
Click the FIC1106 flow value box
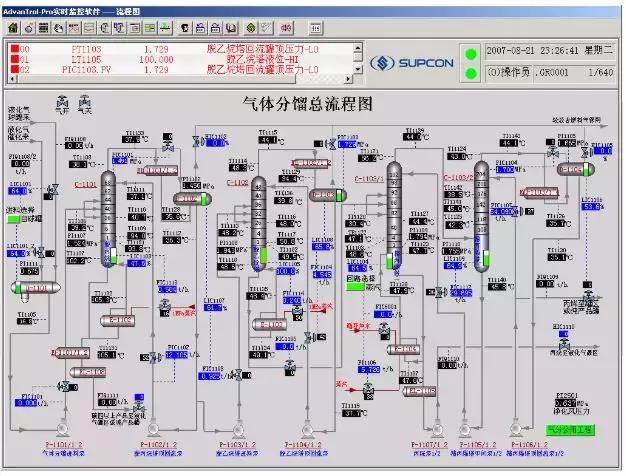369,369
